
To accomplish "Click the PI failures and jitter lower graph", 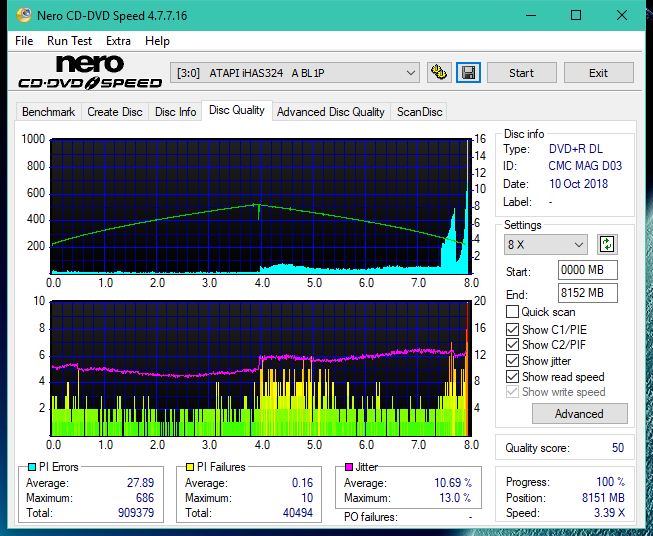I will 260,369.
